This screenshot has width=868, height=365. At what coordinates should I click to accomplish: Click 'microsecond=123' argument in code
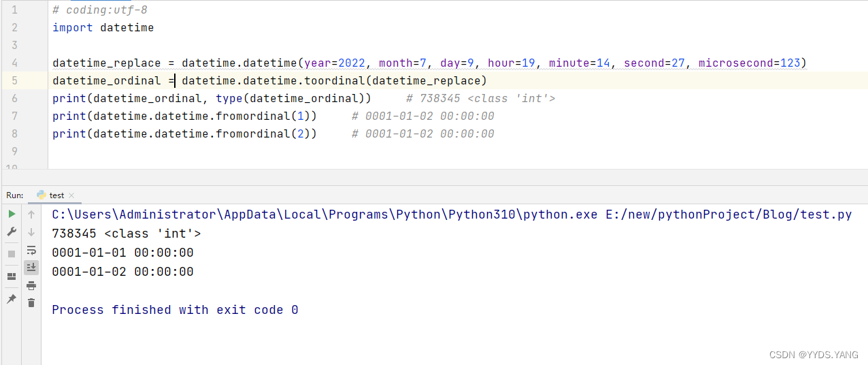pos(750,63)
